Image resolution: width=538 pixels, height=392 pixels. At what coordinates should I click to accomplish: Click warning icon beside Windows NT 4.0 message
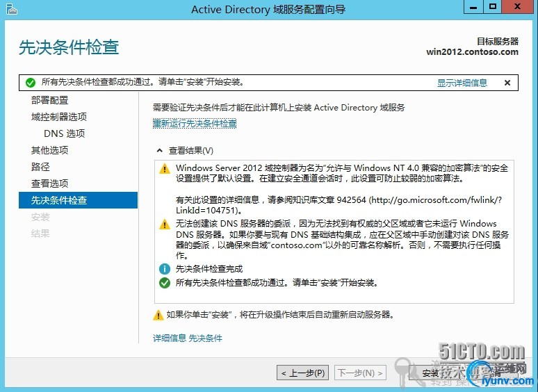[165, 169]
